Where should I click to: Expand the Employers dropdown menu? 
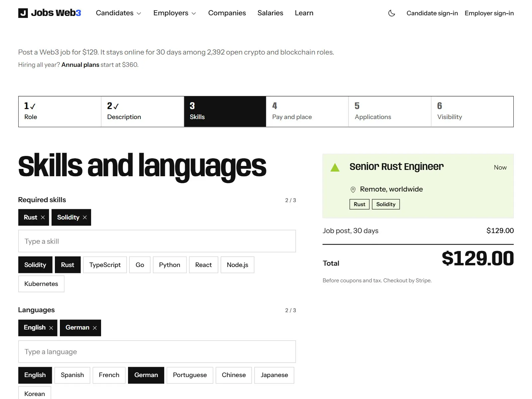coord(175,13)
